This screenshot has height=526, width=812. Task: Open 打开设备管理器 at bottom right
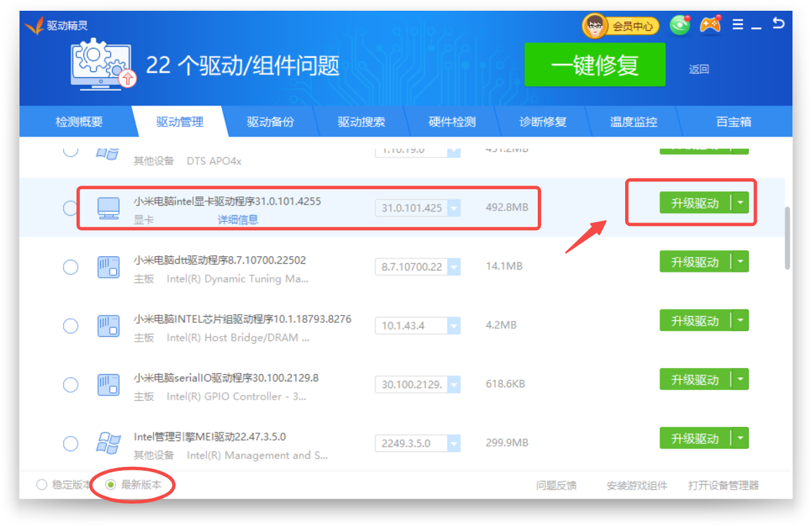pos(723,486)
